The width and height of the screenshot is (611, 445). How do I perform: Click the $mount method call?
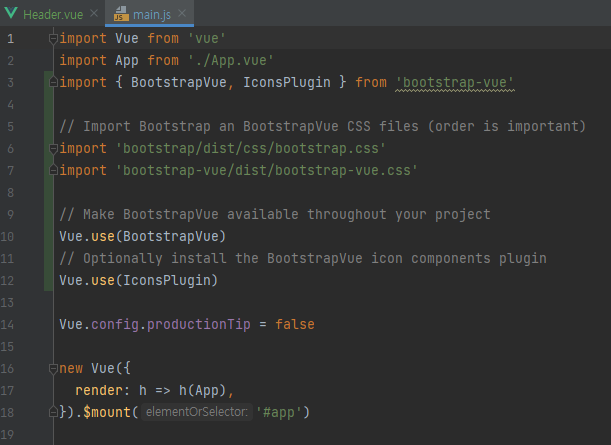click(107, 412)
